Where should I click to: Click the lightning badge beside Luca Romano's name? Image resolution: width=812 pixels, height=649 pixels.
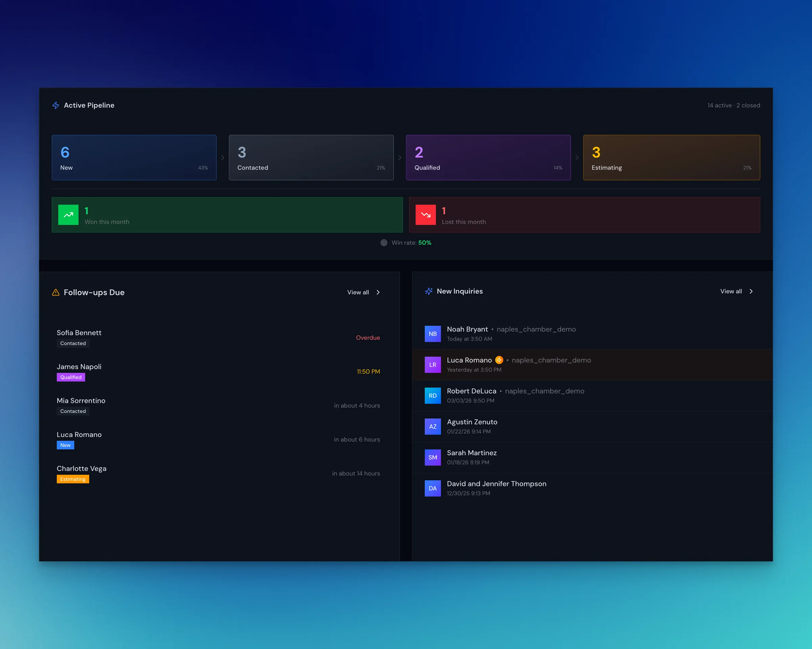(499, 360)
